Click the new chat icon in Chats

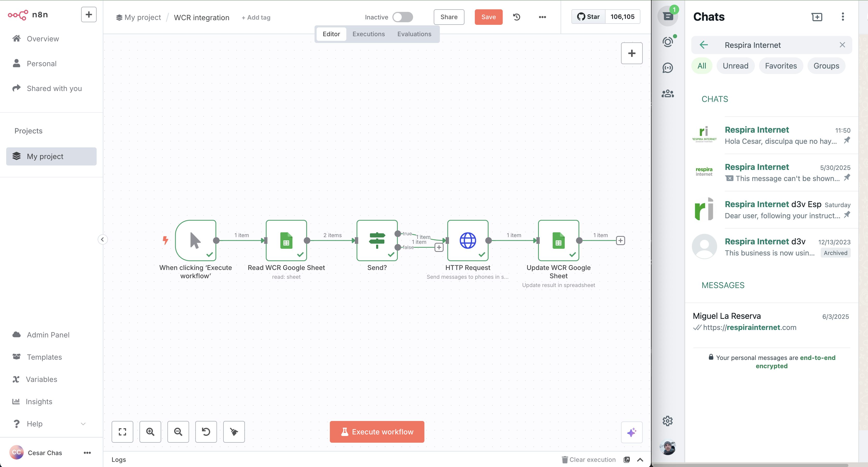point(817,17)
